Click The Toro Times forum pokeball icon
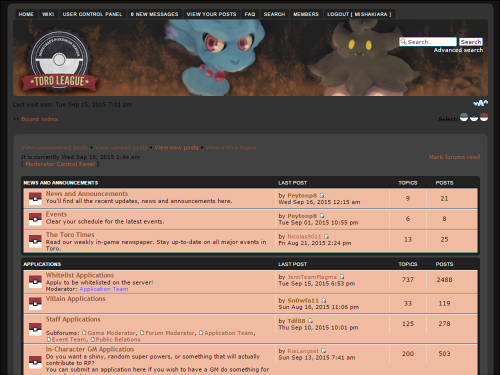Screen dimensions: 500x375 (x=35, y=241)
